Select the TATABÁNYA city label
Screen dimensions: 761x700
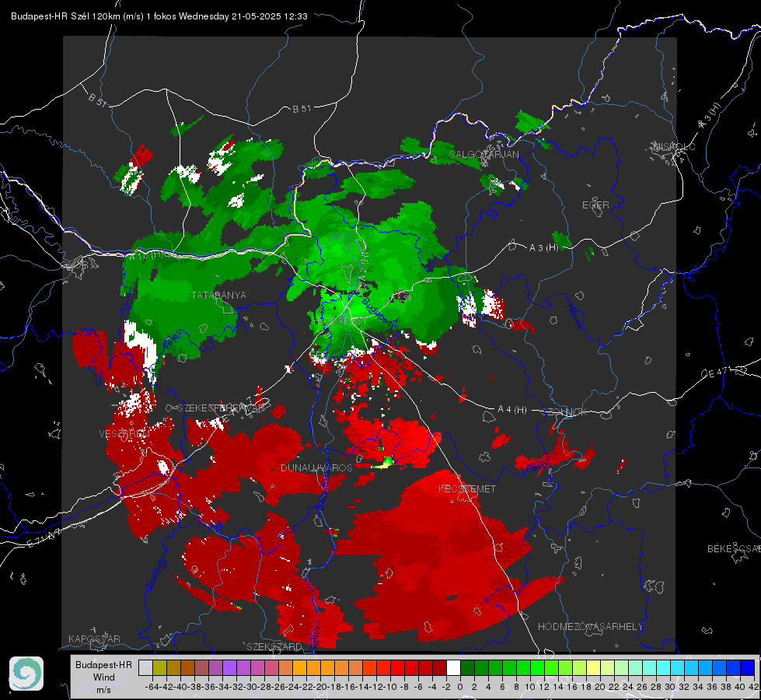[218, 295]
